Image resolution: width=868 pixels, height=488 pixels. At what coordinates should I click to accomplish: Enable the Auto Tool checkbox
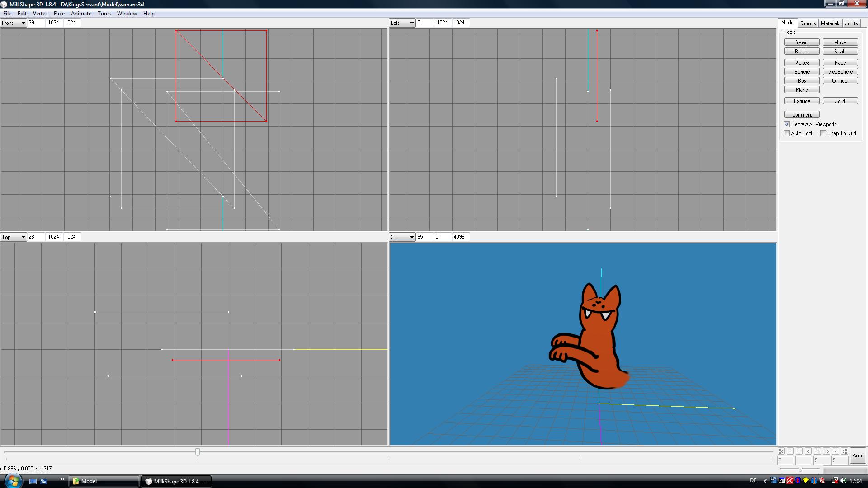click(787, 133)
